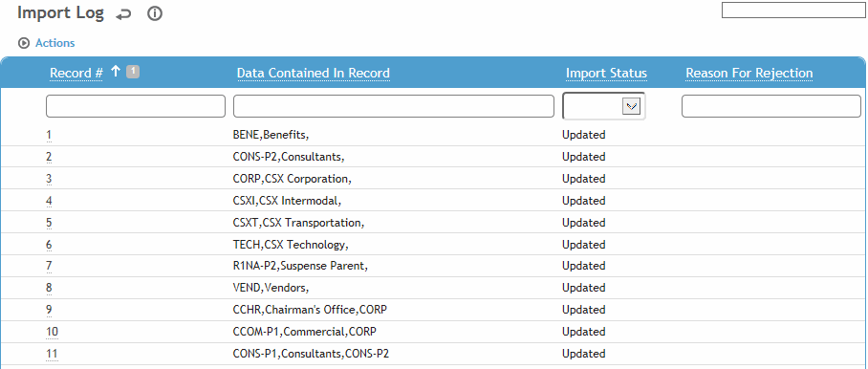Open record number 10 link
868x369 pixels.
(x=52, y=332)
